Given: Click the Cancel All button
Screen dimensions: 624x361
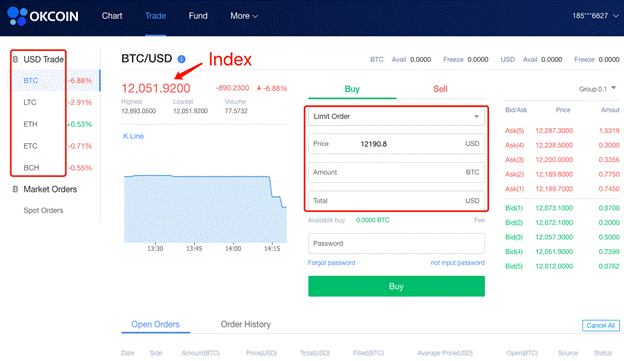Looking at the screenshot, I should (x=601, y=326).
